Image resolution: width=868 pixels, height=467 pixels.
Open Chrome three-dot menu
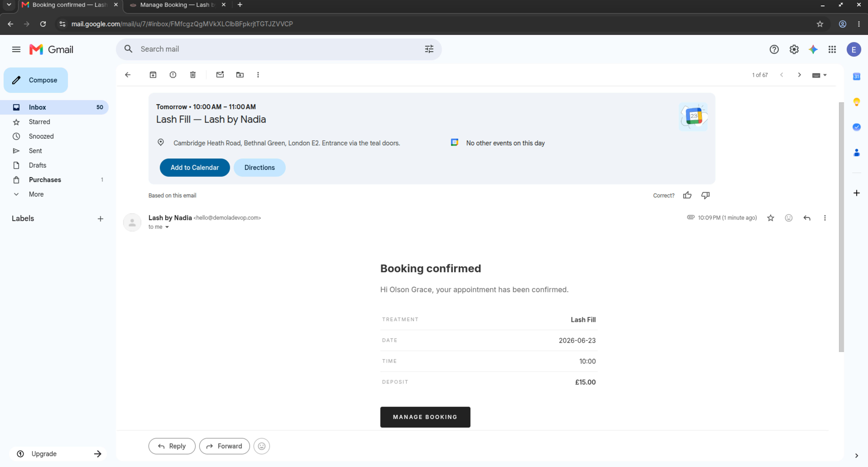click(x=859, y=24)
